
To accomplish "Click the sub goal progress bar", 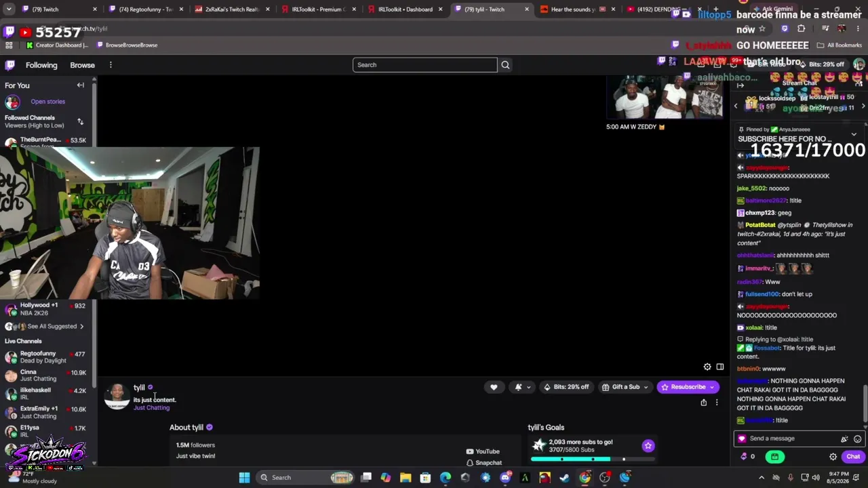I will [593, 459].
